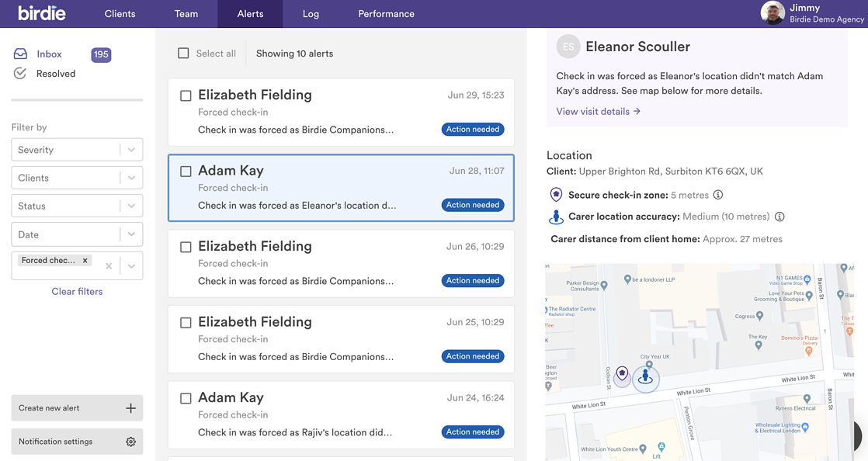Click Action needed badge on Jun 29 alert
This screenshot has width=868, height=461.
(x=473, y=129)
